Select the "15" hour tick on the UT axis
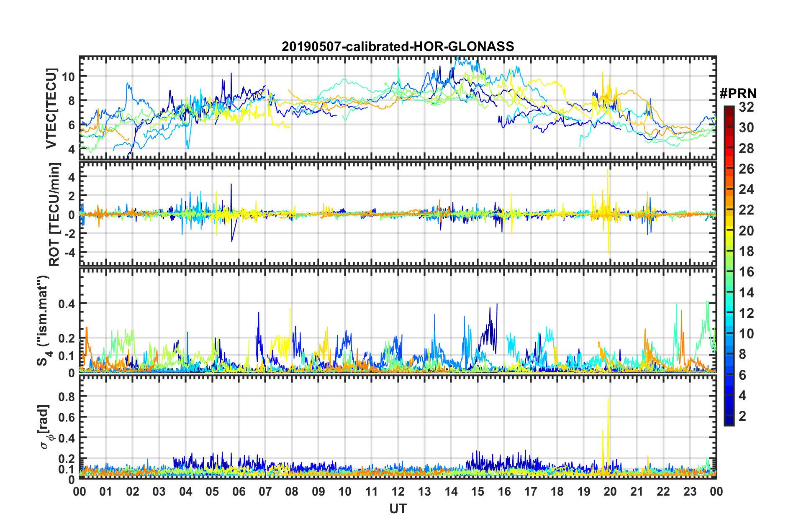Screen dimensions: 796x532 pos(478,491)
